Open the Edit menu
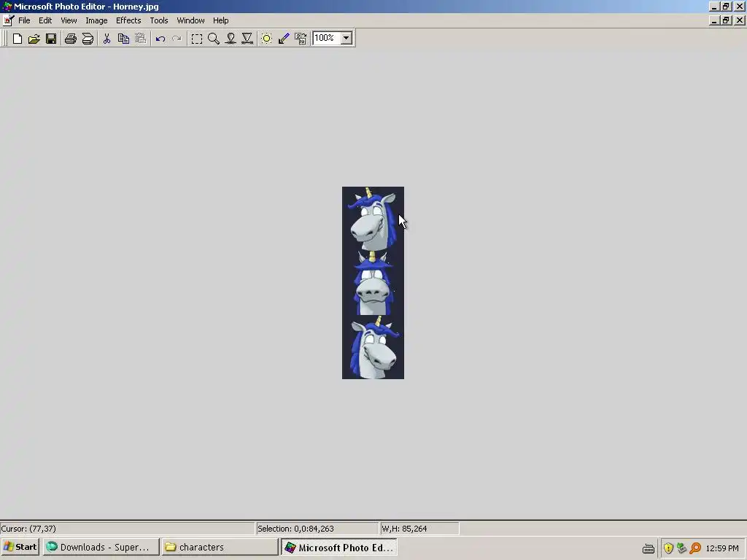 coord(45,20)
